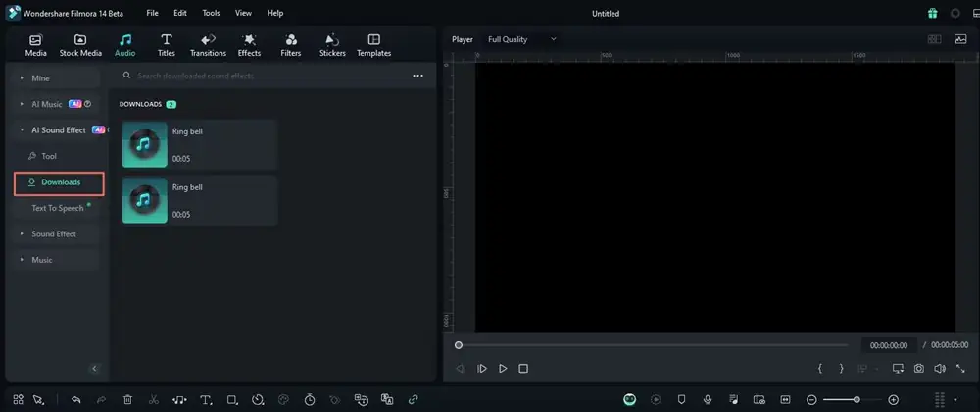Click the current time 00:00:00:00 field
This screenshot has height=412, width=980.
click(x=889, y=345)
